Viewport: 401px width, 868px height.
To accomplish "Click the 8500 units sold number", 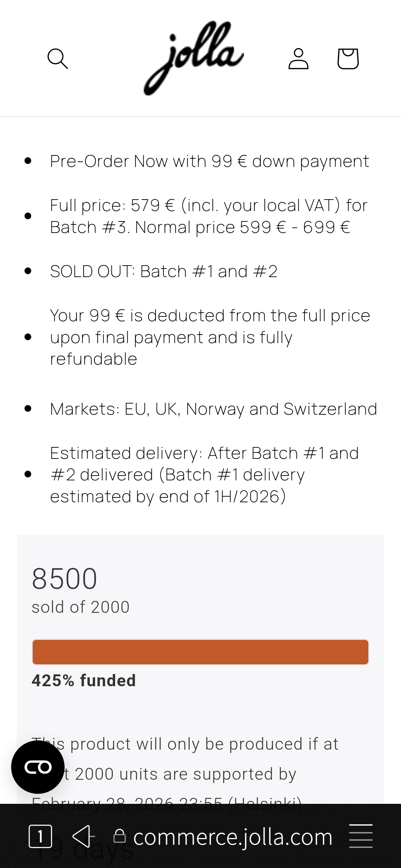I will coord(65,579).
